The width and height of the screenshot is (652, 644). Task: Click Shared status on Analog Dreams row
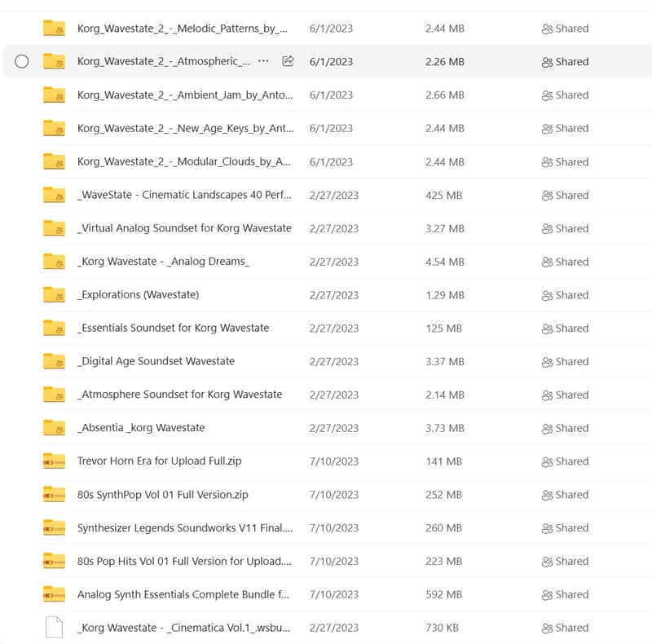[x=565, y=262]
